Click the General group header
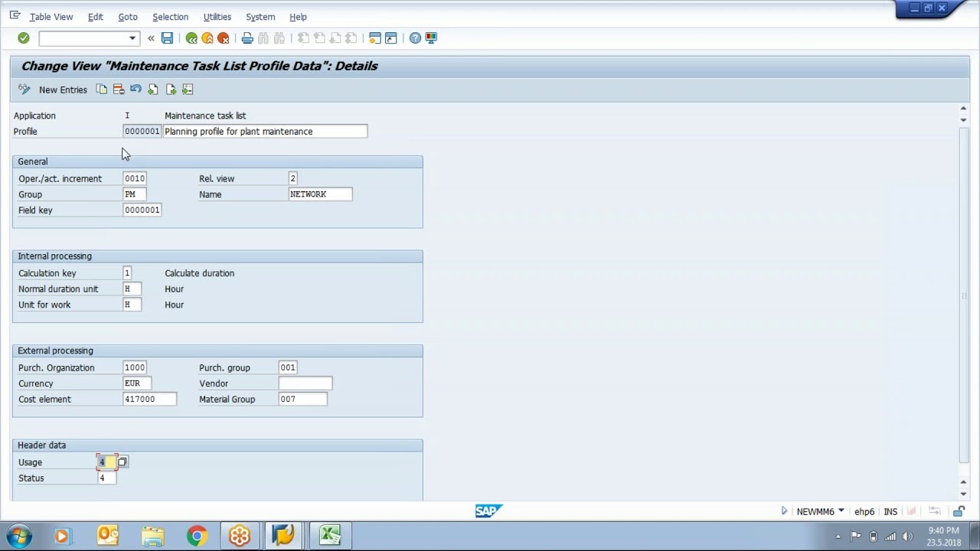Image resolution: width=980 pixels, height=551 pixels. (x=217, y=161)
